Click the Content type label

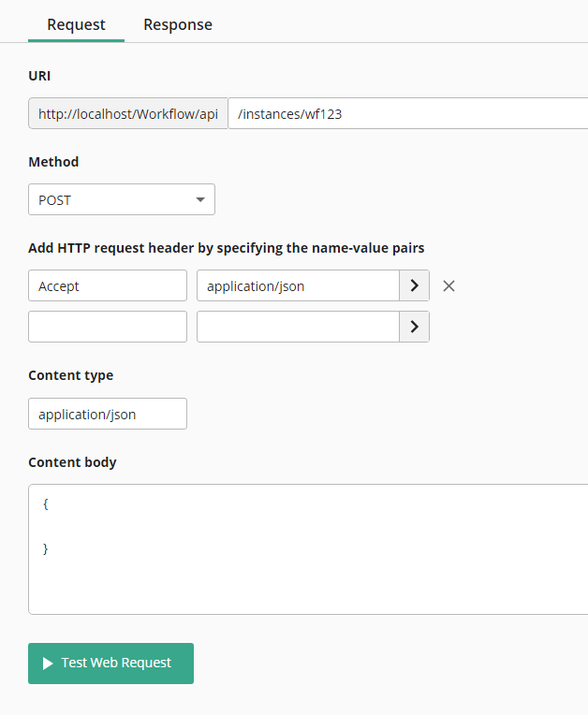tap(71, 375)
